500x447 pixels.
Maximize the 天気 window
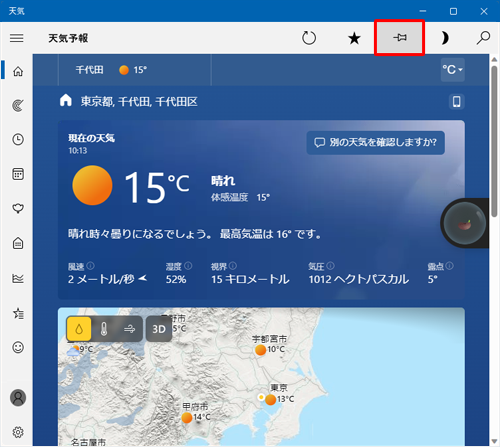453,11
